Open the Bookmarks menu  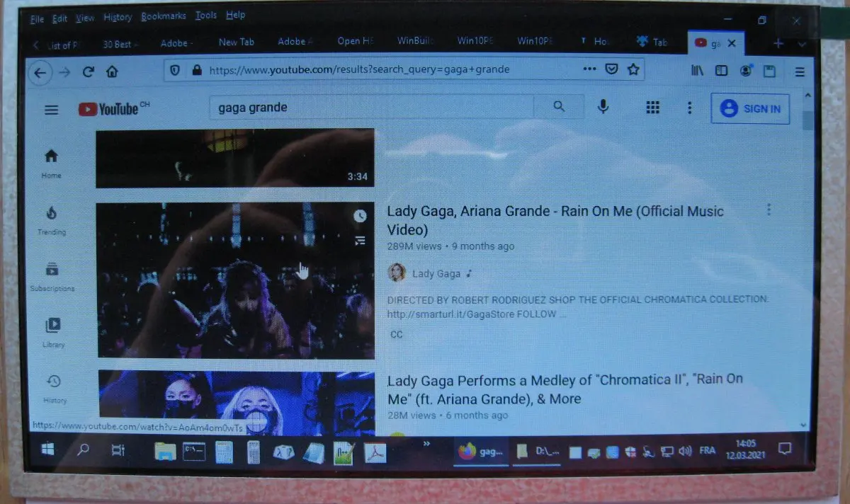[x=164, y=16]
